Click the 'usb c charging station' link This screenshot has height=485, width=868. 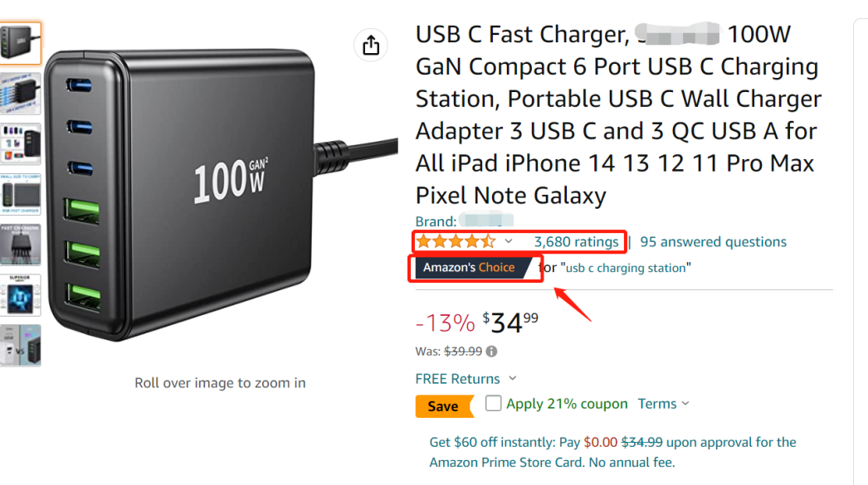point(626,268)
